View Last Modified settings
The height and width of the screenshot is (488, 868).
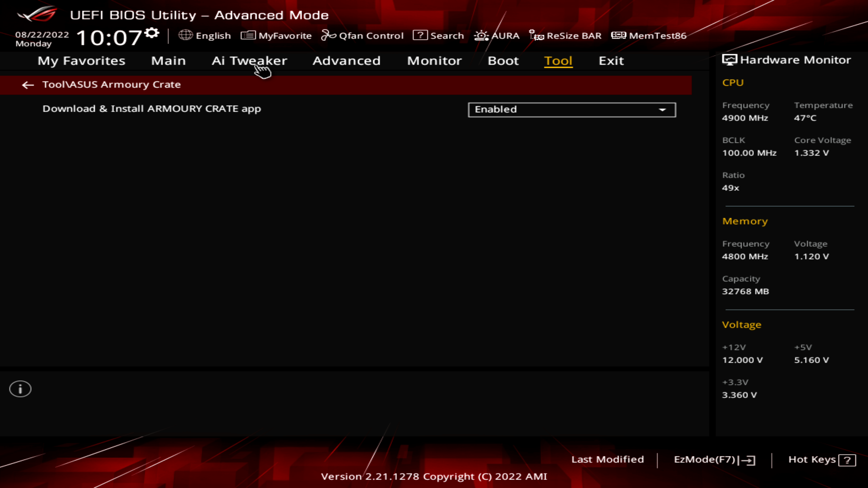click(x=607, y=459)
